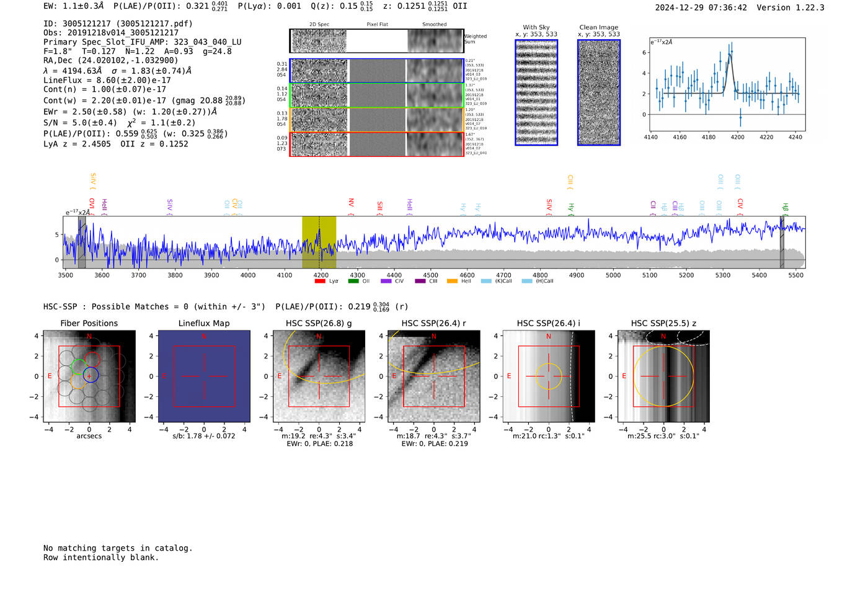Select the orange-bordered fiber spectrum row
The height and width of the screenshot is (591, 868).
pyautogui.click(x=377, y=120)
